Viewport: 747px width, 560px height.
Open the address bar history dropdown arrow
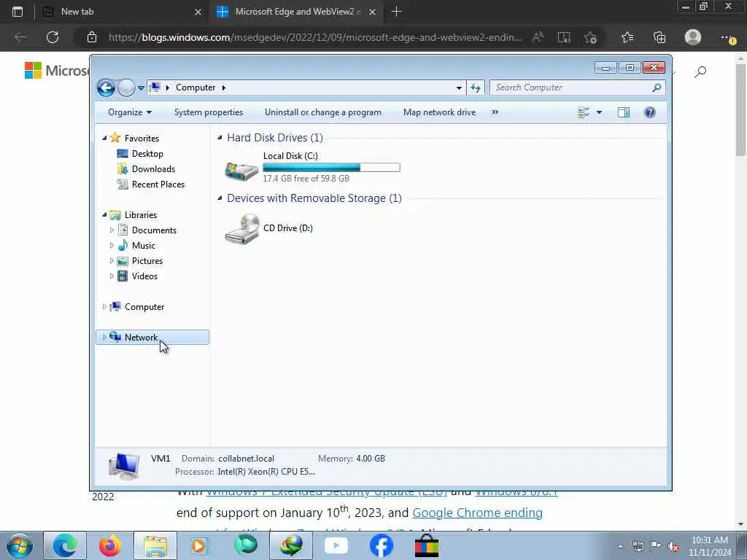(x=459, y=87)
